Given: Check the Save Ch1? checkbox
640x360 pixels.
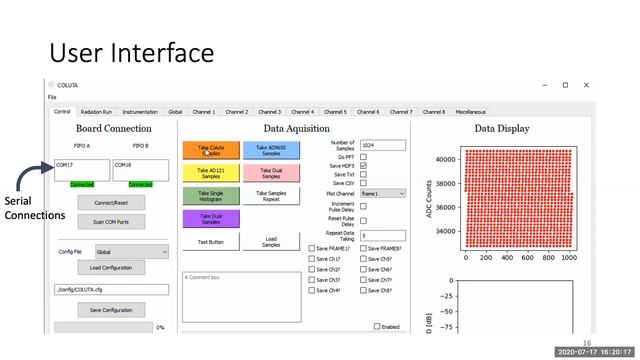Looking at the screenshot, I should (x=311, y=259).
